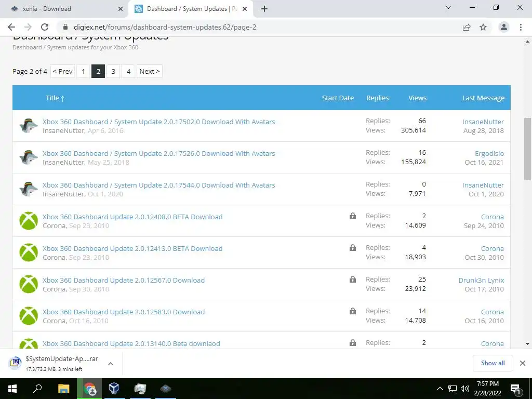Open Chrome's three-dot menu

pos(521,27)
